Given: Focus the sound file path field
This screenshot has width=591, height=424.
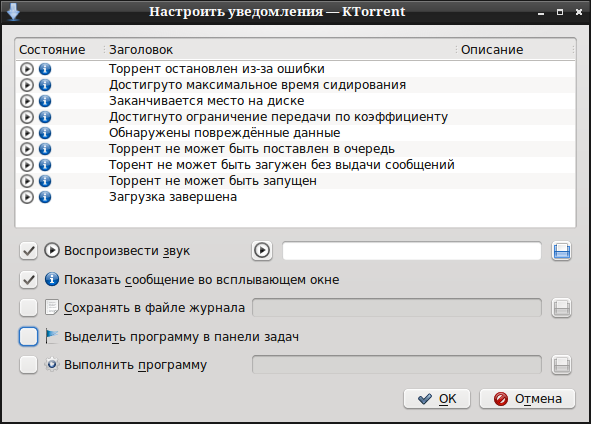Looking at the screenshot, I should pyautogui.click(x=412, y=251).
